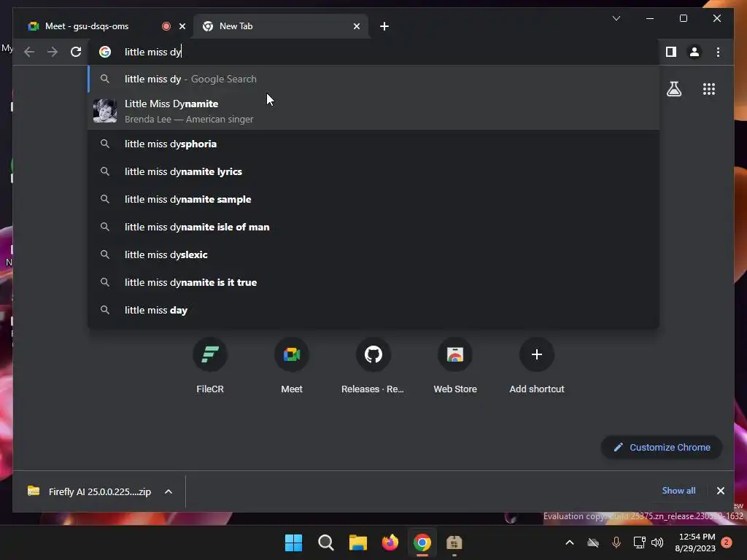Go forward using the forward arrow

[x=53, y=52]
